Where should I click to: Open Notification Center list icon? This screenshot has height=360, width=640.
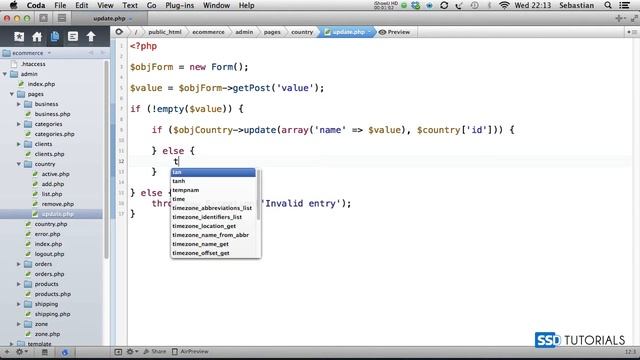(624, 5)
